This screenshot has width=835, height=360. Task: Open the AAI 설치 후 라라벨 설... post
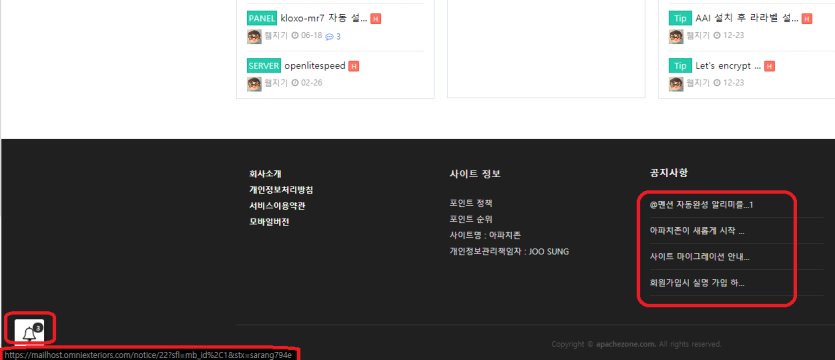pyautogui.click(x=747, y=19)
